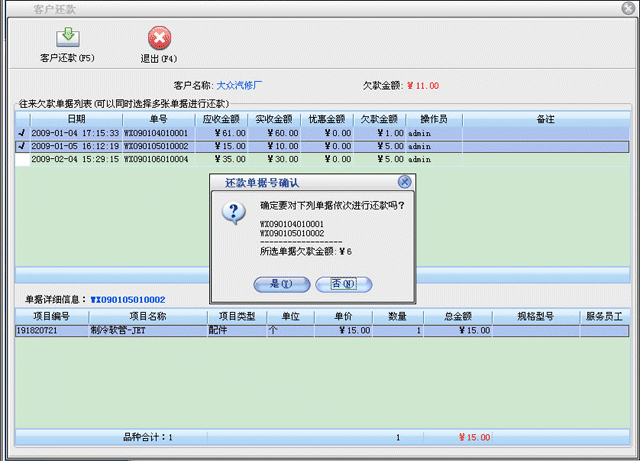The width and height of the screenshot is (640, 461).
Task: Click the red 退出(F4) exit icon
Action: tap(159, 40)
